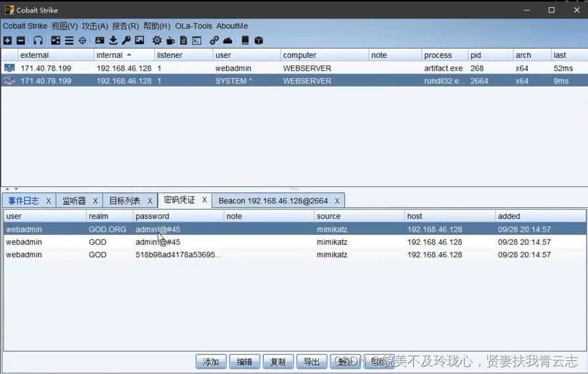The width and height of the screenshot is (588, 374).
Task: Switch to the 事件日志 tab
Action: click(24, 201)
